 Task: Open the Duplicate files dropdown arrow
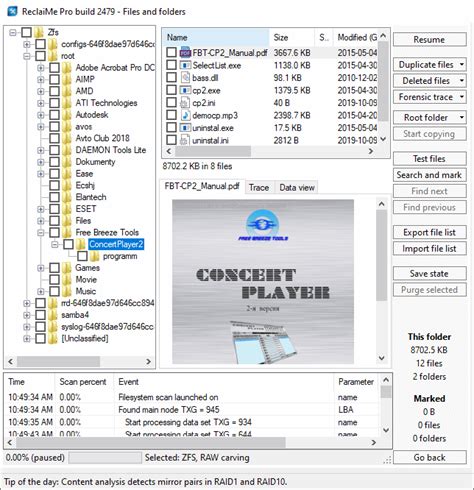462,64
